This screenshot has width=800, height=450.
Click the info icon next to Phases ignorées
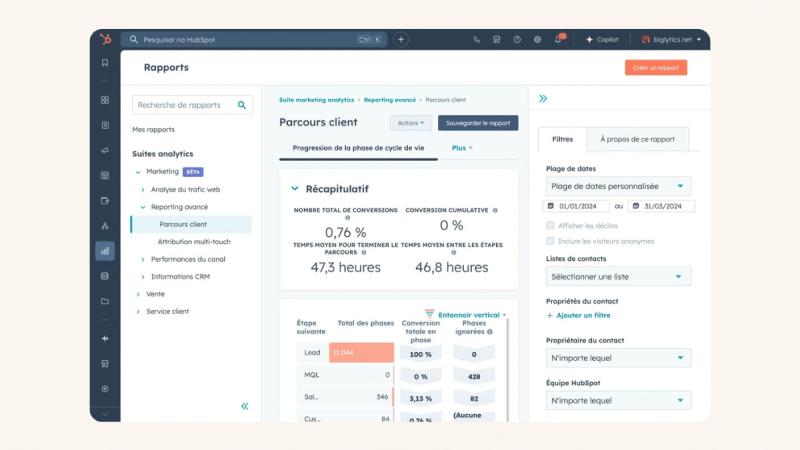click(x=490, y=332)
